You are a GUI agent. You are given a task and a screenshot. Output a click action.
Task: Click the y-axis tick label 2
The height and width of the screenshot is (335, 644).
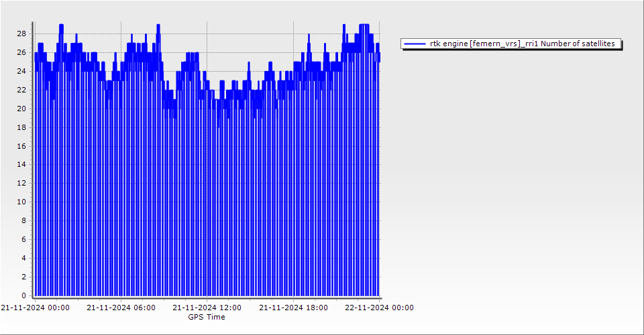(x=23, y=277)
